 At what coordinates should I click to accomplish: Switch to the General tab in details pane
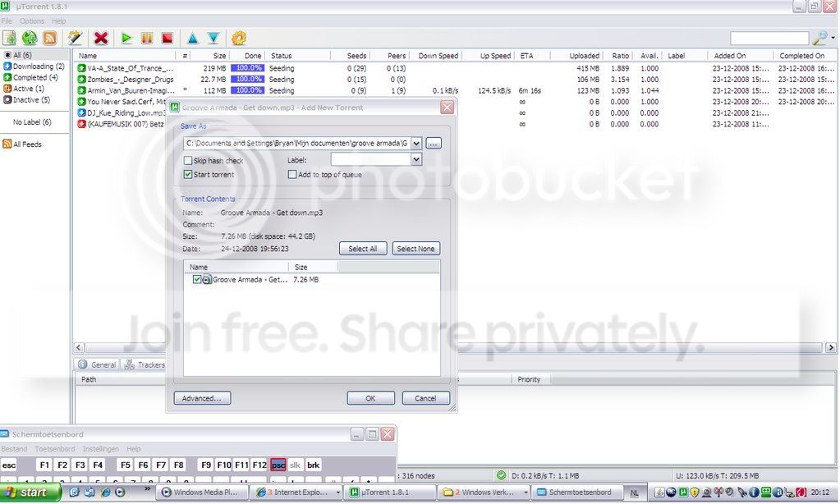(97, 364)
